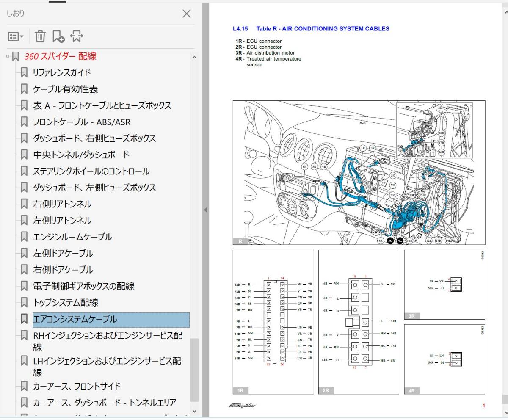Screen dimensions: 508x420
Task: Click the bookmark icon beside 右側ドアケーブル
Action: (24, 270)
